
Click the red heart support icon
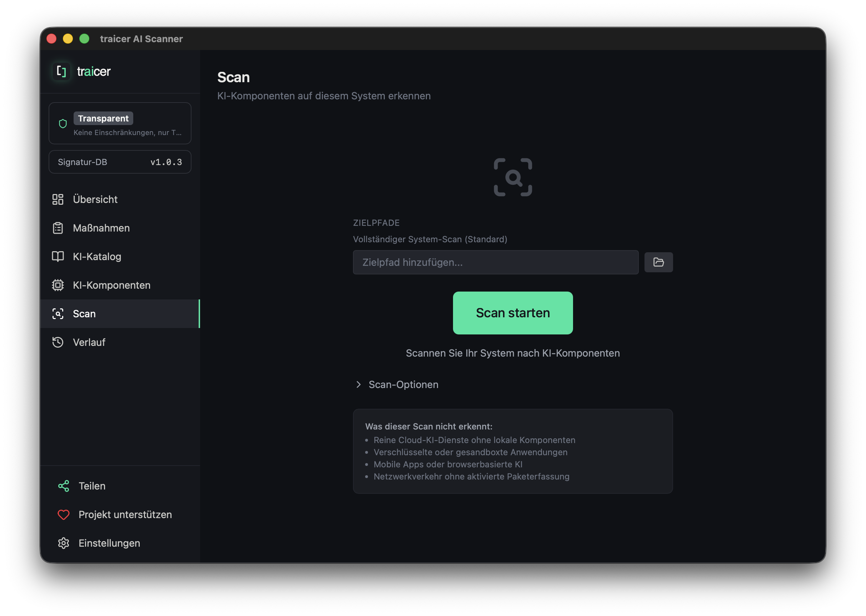pyautogui.click(x=64, y=515)
